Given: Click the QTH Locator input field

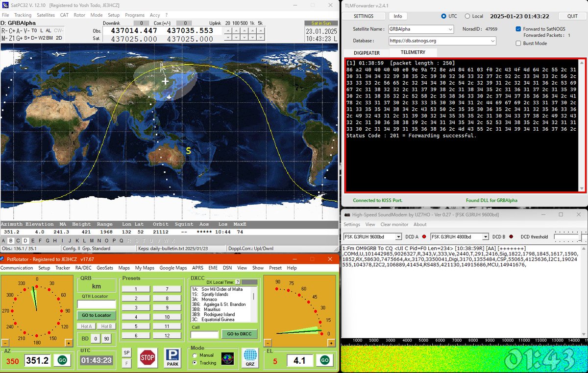Looking at the screenshot, I should point(97,304).
